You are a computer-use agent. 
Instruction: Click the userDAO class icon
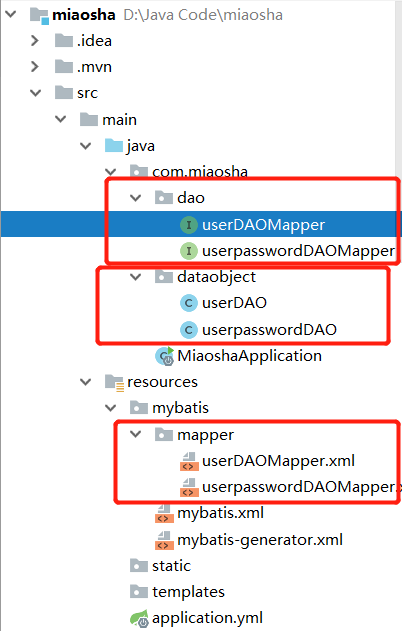pos(188,303)
